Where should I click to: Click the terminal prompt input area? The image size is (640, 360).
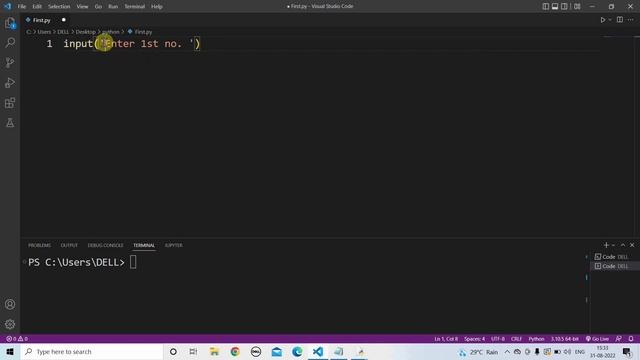point(133,262)
